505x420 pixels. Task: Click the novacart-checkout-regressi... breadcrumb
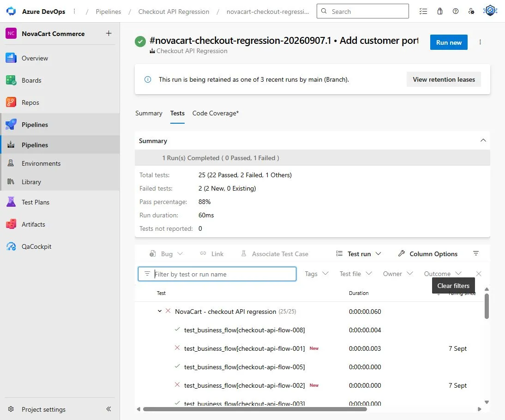268,12
